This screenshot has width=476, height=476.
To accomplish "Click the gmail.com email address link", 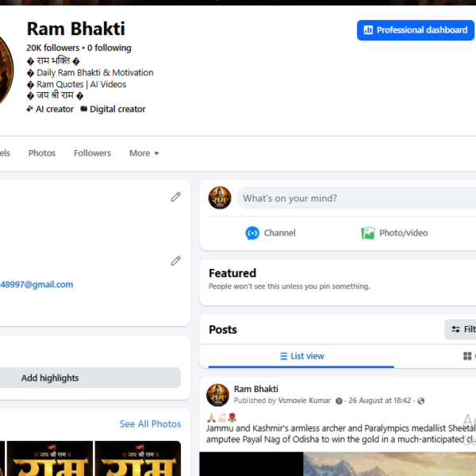I will coord(36,285).
